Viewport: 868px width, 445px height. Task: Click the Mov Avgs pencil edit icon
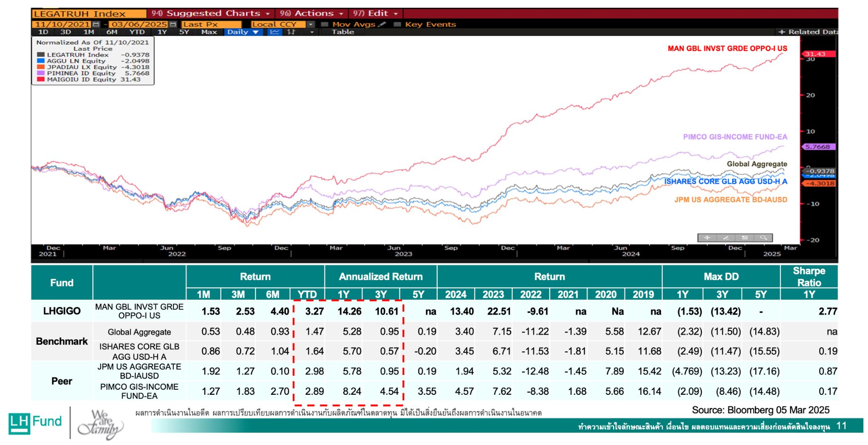(x=382, y=24)
